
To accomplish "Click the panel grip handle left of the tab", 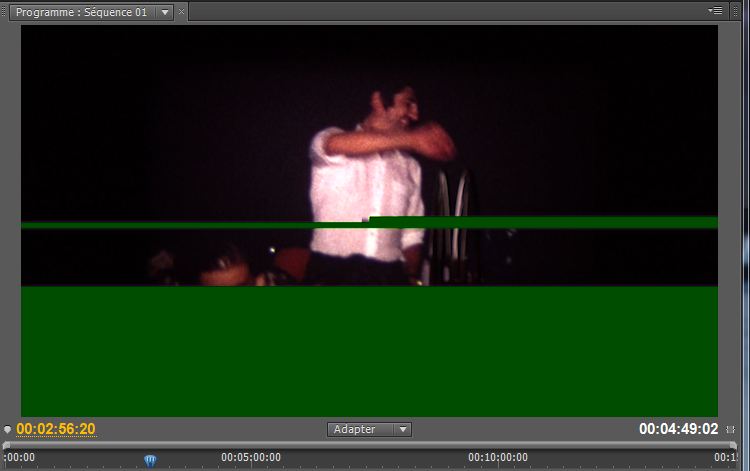I will click(x=4, y=11).
